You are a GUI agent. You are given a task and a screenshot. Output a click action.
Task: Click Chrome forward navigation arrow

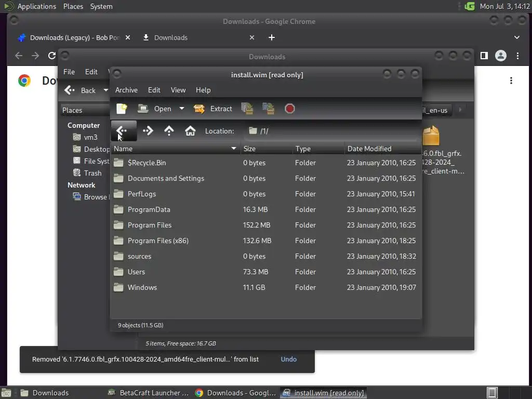click(35, 56)
